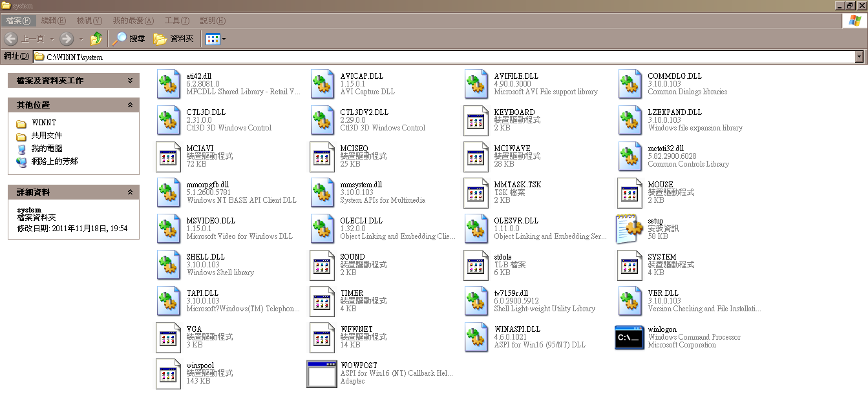This screenshot has height=412, width=868.
Task: Expand the address bar dropdown
Action: (859, 57)
